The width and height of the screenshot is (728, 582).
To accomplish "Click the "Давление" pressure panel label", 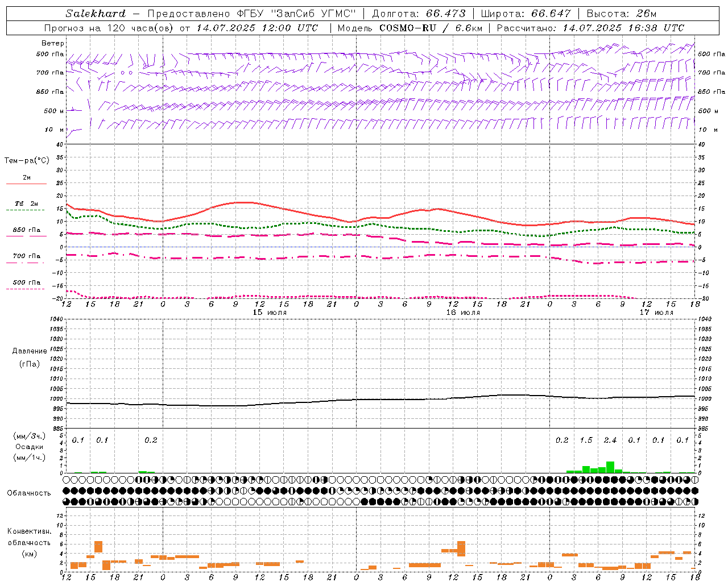I will (x=30, y=351).
